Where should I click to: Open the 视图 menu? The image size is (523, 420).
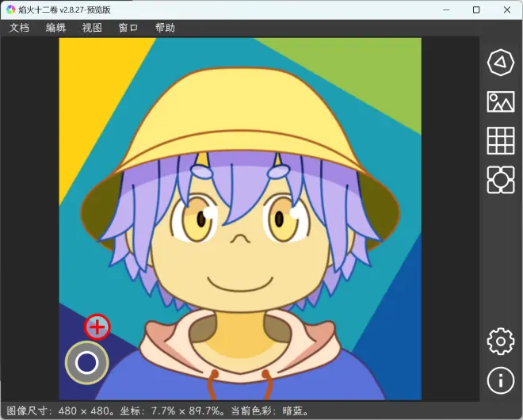pos(92,28)
